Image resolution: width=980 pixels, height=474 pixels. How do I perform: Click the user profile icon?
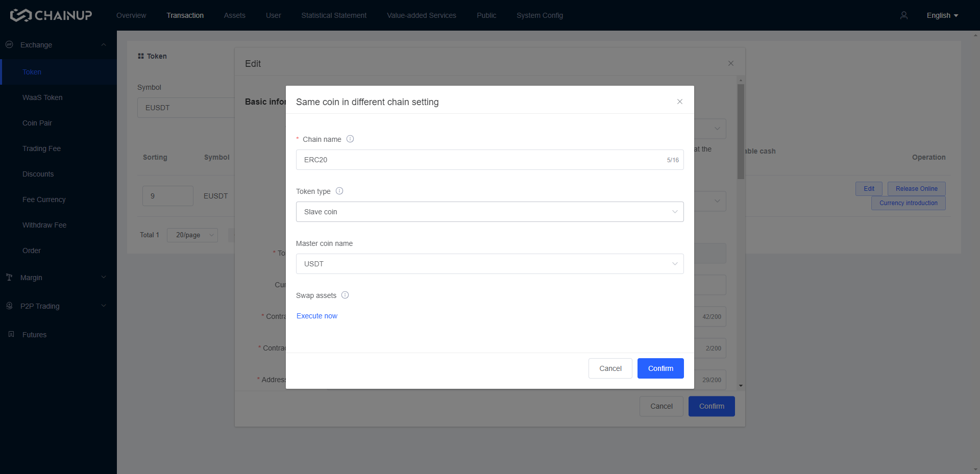click(x=903, y=15)
